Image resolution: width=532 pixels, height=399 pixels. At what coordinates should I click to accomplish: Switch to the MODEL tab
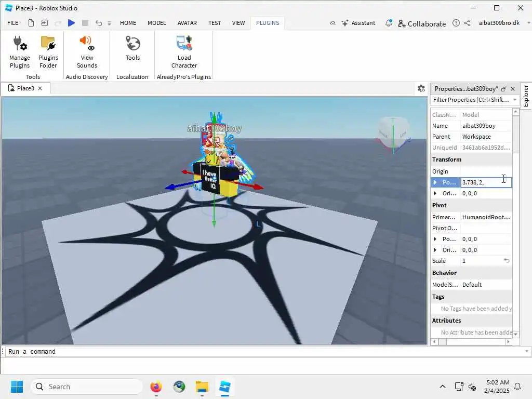point(157,23)
